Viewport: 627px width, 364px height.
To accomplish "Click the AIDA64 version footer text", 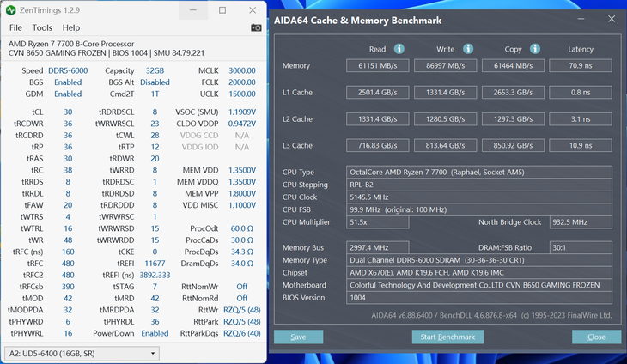I will [x=491, y=315].
